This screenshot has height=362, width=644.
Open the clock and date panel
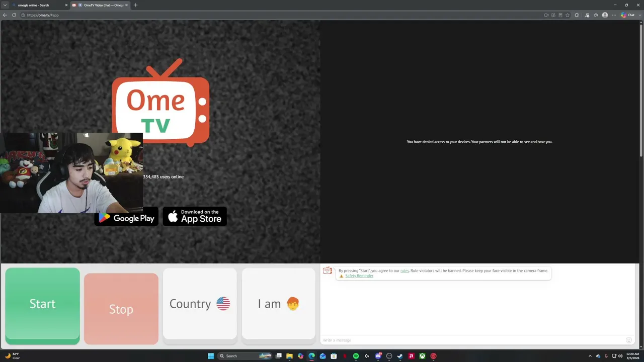632,356
